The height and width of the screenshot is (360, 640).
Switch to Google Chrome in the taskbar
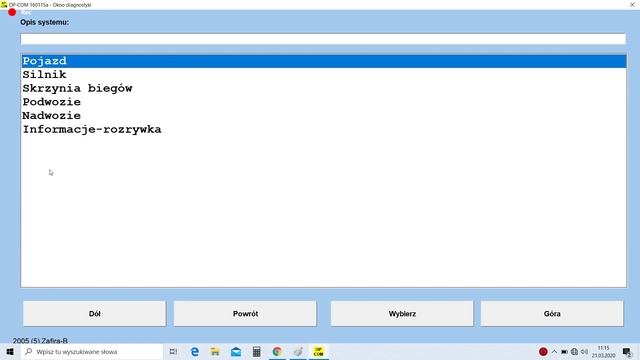[x=277, y=352]
